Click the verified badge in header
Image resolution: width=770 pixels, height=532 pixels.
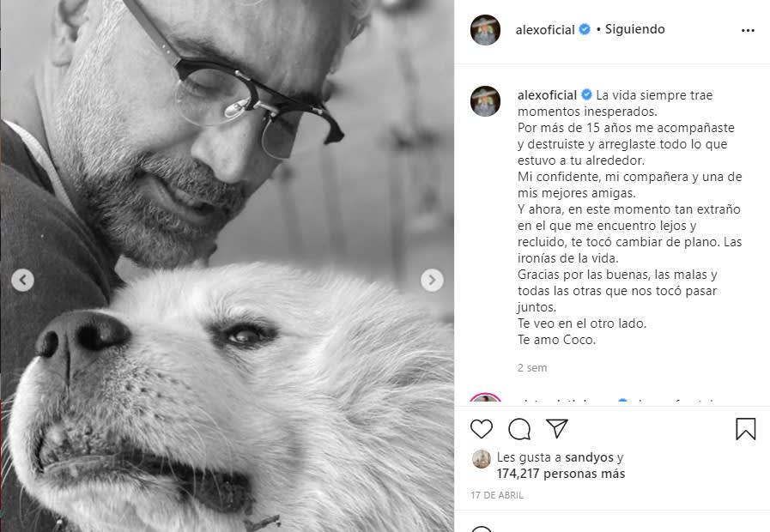point(585,29)
